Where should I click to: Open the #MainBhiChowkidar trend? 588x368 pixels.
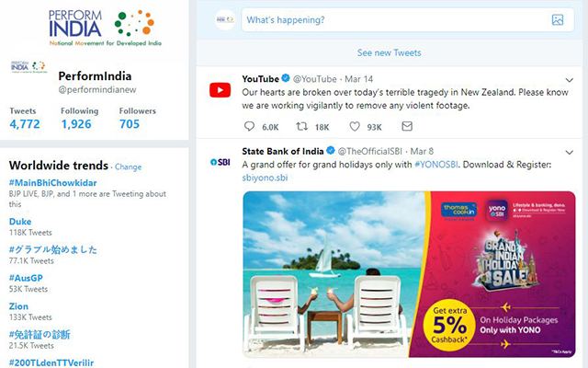[x=53, y=183]
